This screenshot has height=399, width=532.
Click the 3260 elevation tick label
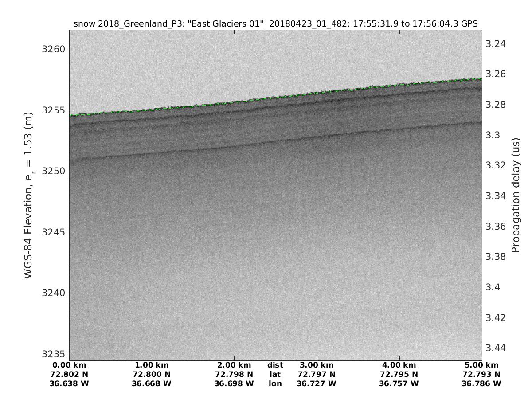(x=53, y=49)
